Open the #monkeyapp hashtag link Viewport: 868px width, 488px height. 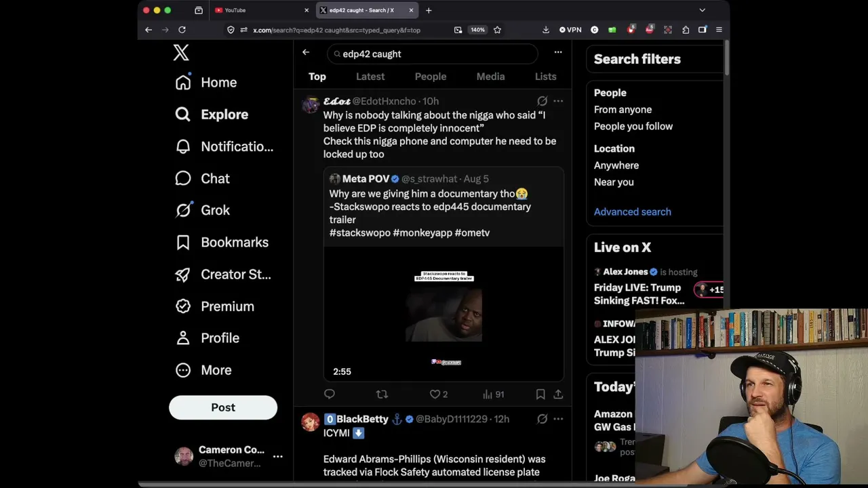pos(422,232)
